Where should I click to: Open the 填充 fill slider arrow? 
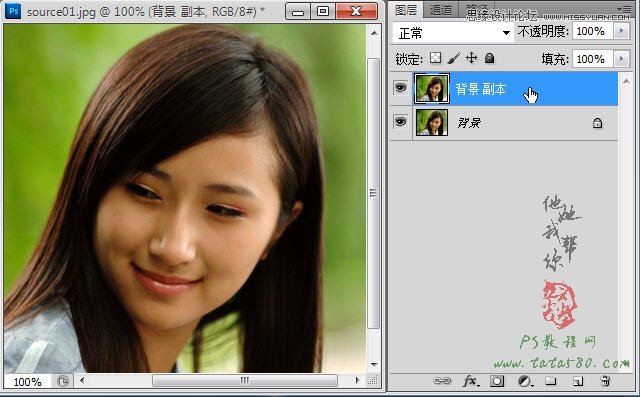point(621,59)
